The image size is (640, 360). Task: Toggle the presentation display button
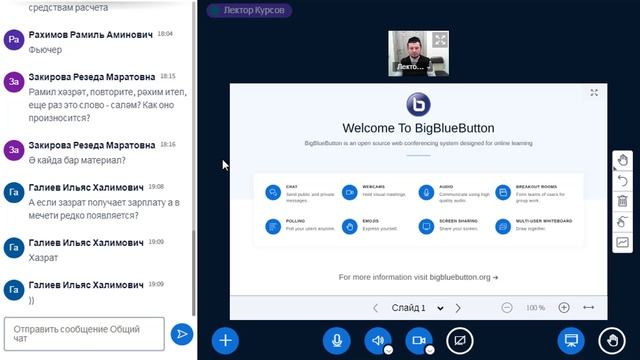pos(571,340)
